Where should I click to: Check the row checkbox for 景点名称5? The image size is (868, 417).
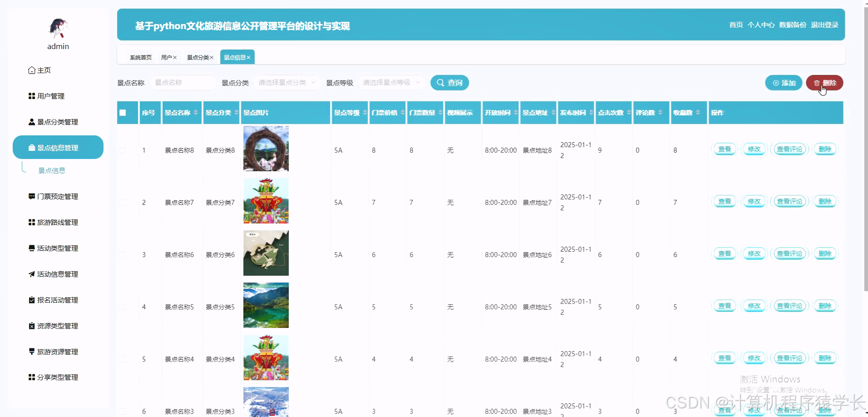(123, 307)
